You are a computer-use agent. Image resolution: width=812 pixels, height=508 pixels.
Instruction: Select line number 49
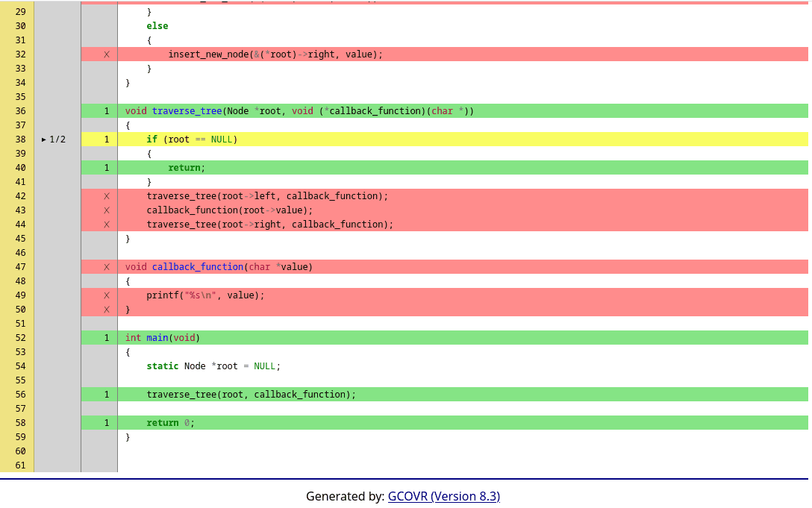pyautogui.click(x=20, y=295)
